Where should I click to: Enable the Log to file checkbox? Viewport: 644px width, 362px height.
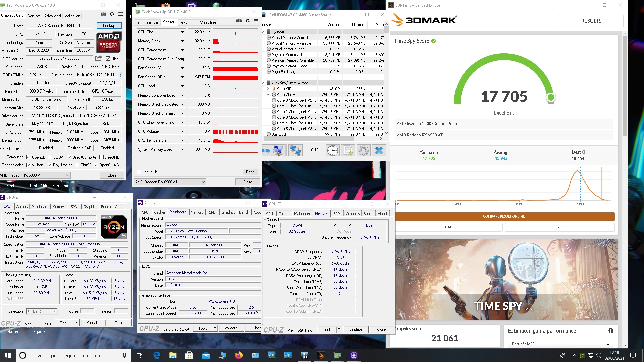pyautogui.click(x=139, y=172)
